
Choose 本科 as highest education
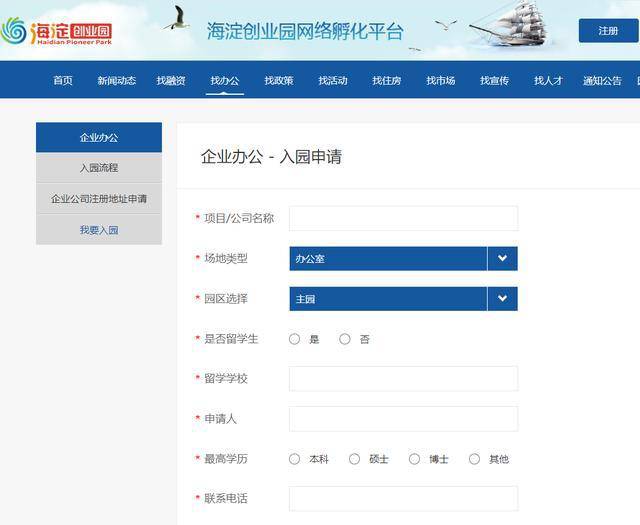pos(295,459)
